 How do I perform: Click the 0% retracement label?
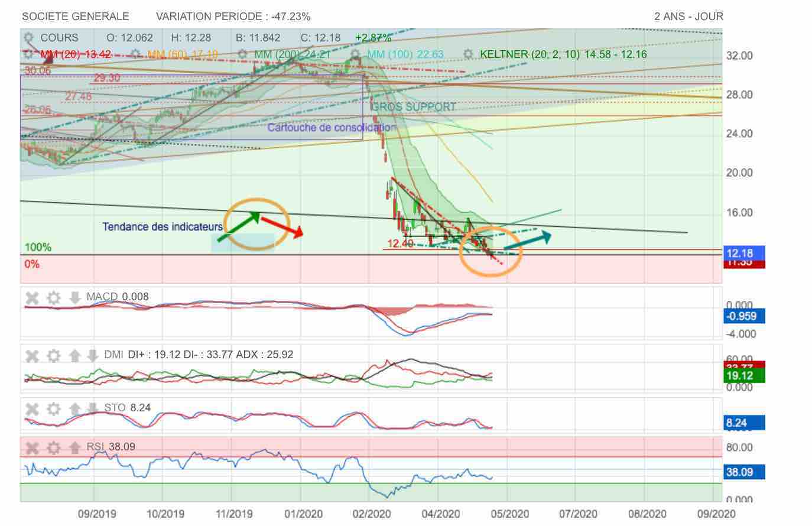coord(32,264)
